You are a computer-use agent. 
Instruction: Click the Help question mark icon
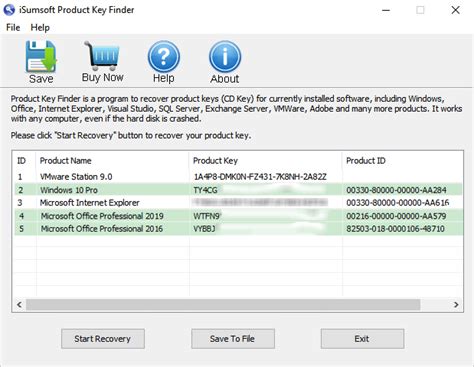coord(164,57)
